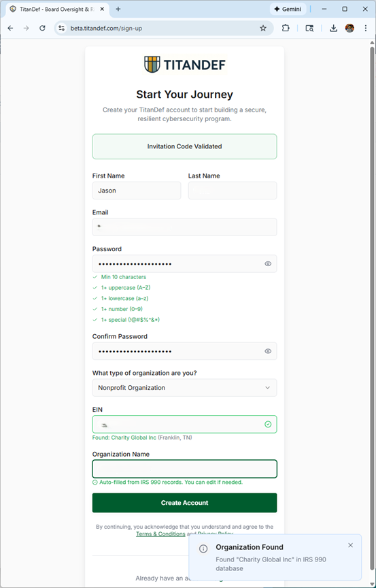Maximize the Chrome window
The width and height of the screenshot is (376, 588).
pyautogui.click(x=345, y=9)
